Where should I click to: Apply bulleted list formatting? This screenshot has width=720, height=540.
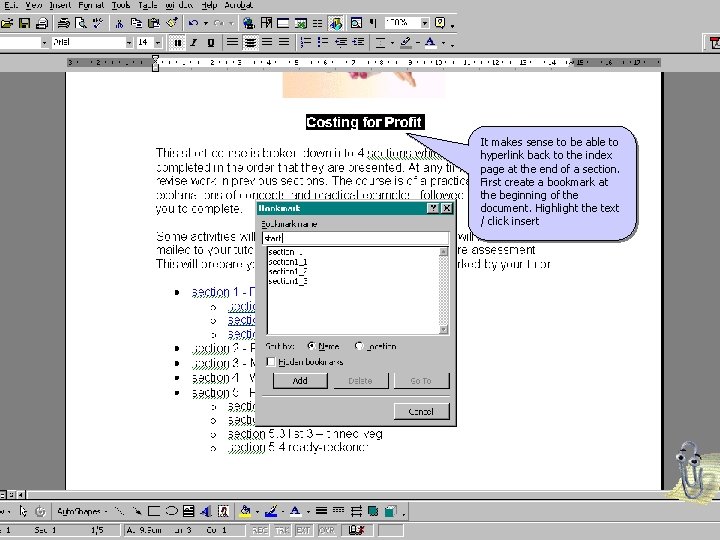[323, 42]
